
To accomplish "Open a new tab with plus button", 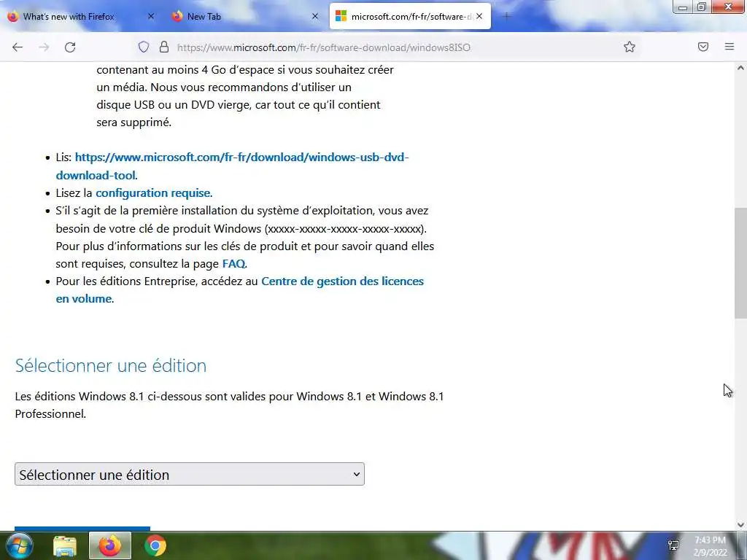I will (506, 17).
